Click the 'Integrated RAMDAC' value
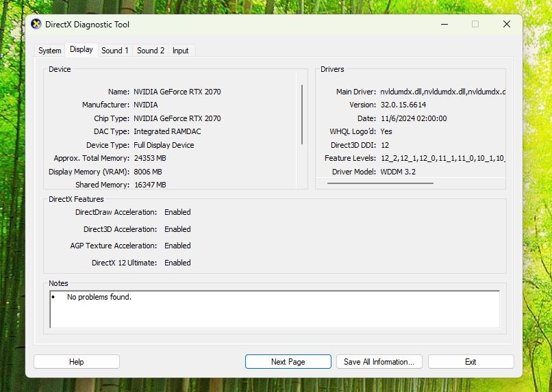Image resolution: width=552 pixels, height=392 pixels. point(167,131)
